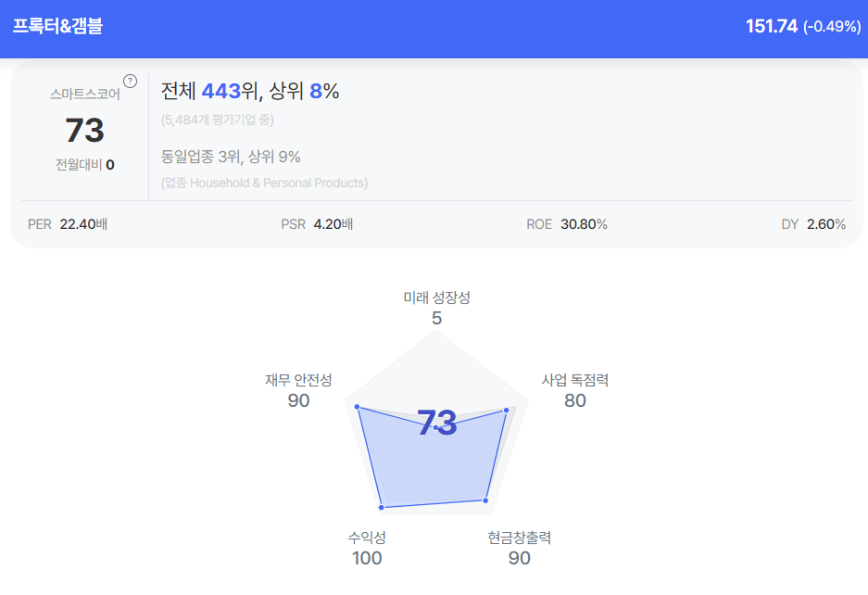Click the radar chart center score 73
Image resolution: width=868 pixels, height=595 pixels.
coord(436,423)
